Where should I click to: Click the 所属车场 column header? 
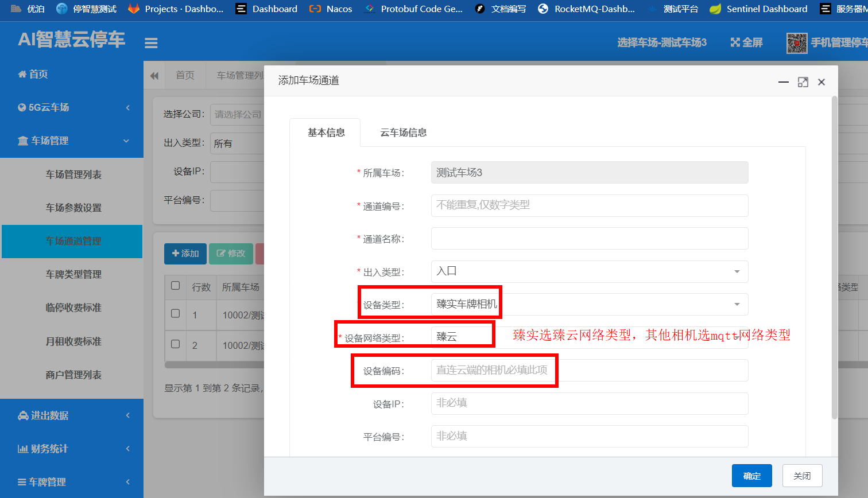(241, 287)
